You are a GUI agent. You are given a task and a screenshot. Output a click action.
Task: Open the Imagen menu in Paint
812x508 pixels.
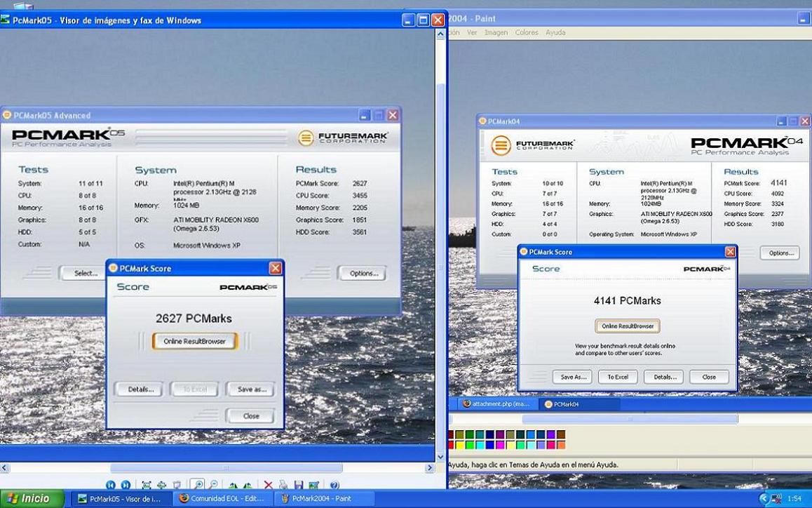pyautogui.click(x=496, y=32)
